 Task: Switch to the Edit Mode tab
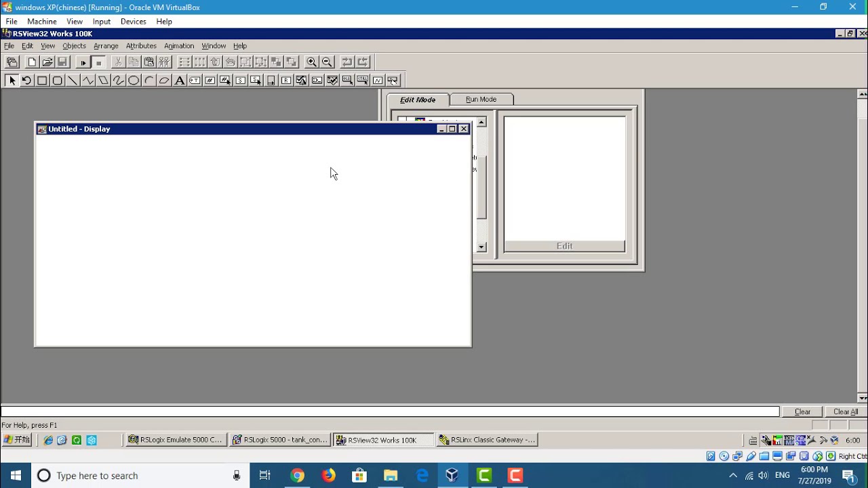tap(418, 100)
